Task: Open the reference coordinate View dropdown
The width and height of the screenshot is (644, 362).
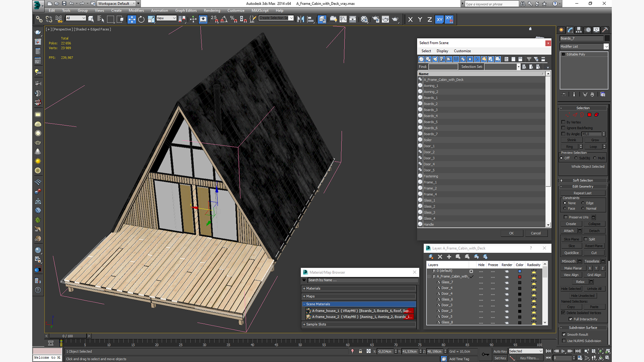Action: pos(166,18)
